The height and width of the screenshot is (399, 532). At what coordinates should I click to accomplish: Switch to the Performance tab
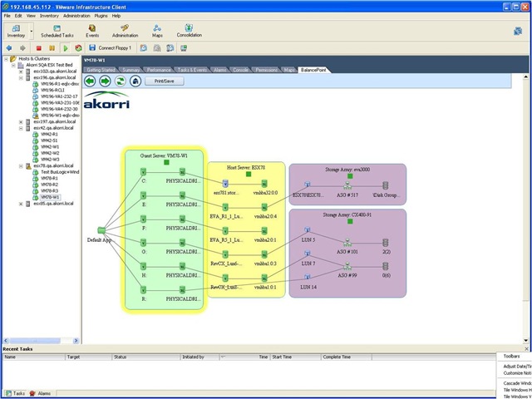pos(159,70)
